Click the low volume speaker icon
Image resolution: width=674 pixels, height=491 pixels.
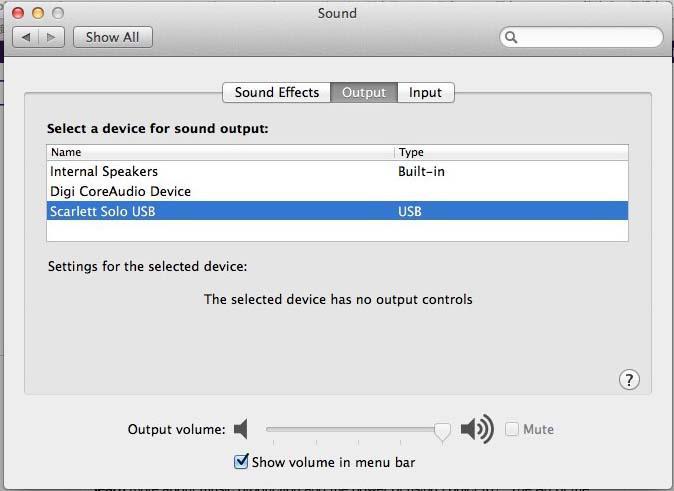tap(240, 430)
